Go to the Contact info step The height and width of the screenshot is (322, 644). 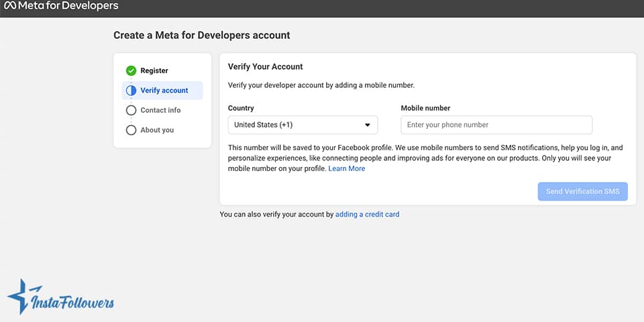click(160, 110)
